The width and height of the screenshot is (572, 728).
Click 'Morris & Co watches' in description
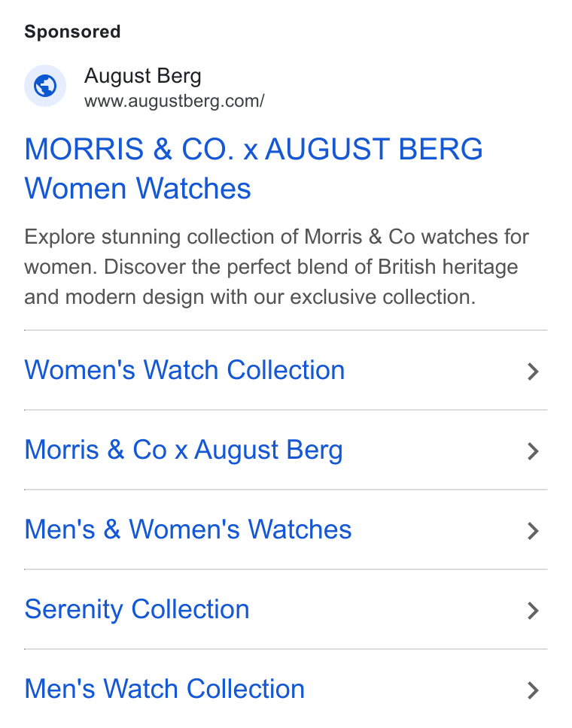[401, 237]
